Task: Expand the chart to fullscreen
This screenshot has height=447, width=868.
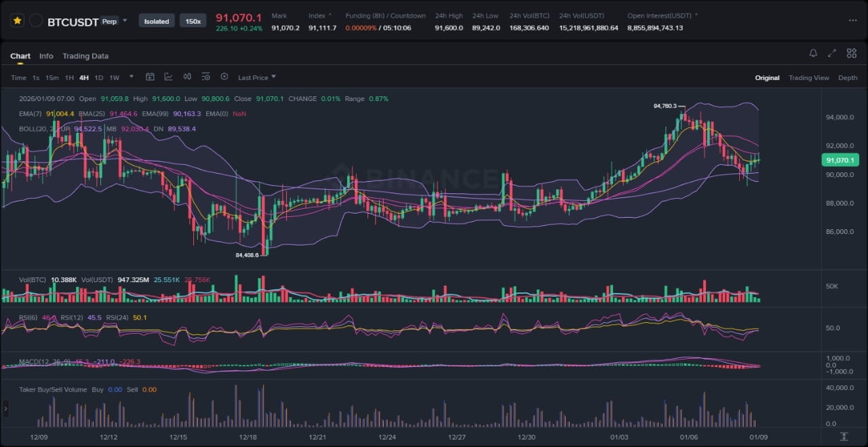Action: 832,54
